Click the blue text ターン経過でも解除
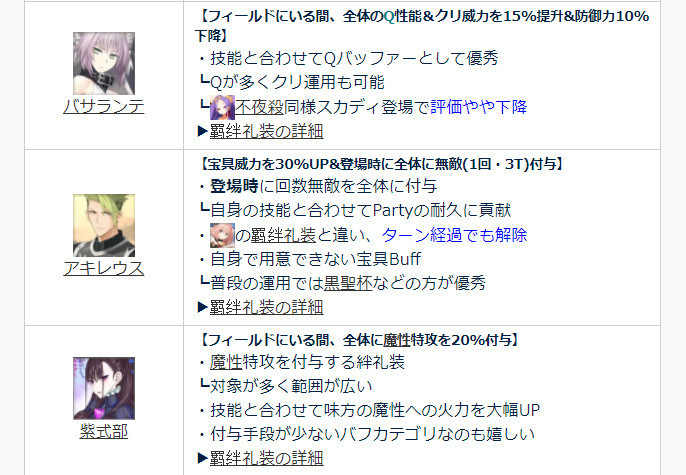The width and height of the screenshot is (686, 475). 455,235
